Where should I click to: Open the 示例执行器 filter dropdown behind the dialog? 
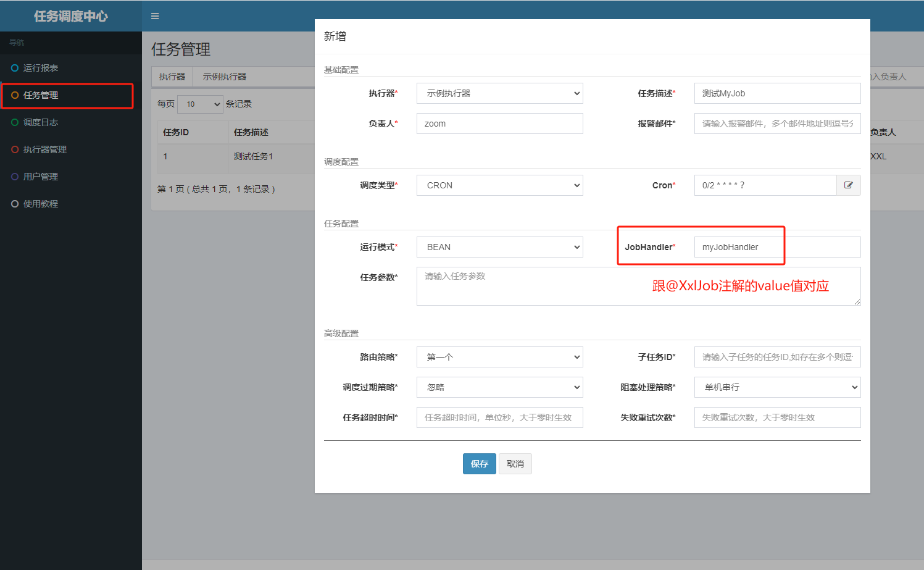pos(254,77)
